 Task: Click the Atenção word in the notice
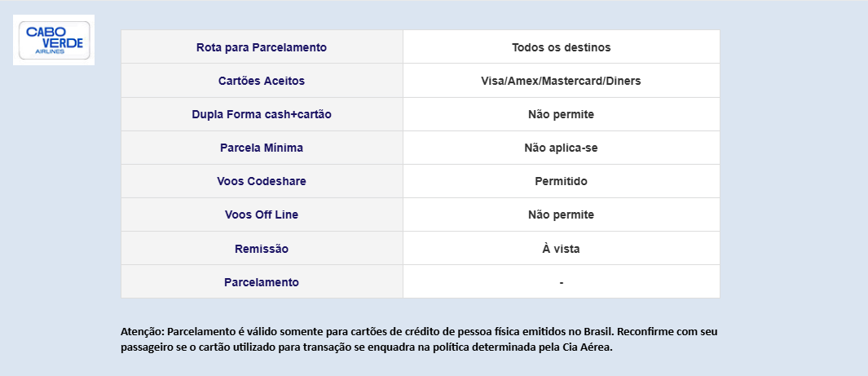click(x=143, y=332)
